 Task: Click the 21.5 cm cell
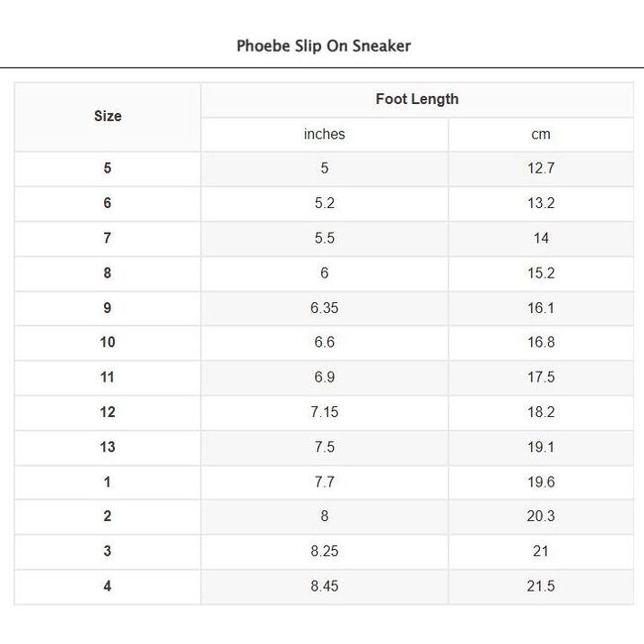click(x=540, y=587)
